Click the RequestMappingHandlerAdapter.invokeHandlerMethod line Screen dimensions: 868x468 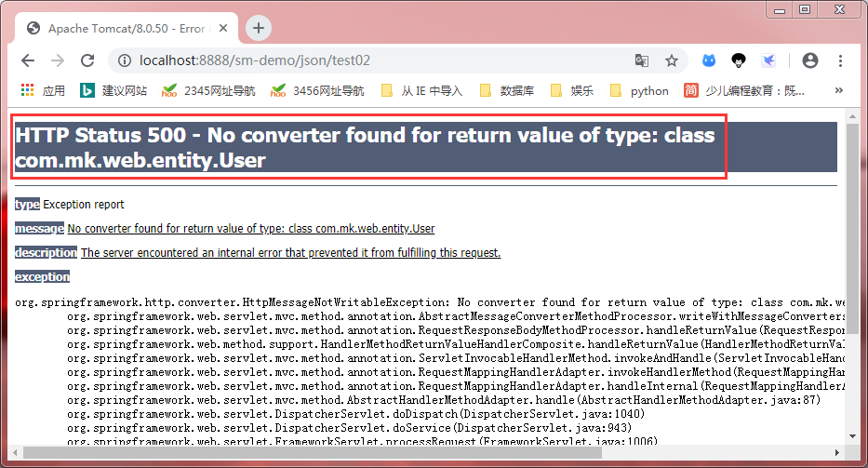coord(456,372)
